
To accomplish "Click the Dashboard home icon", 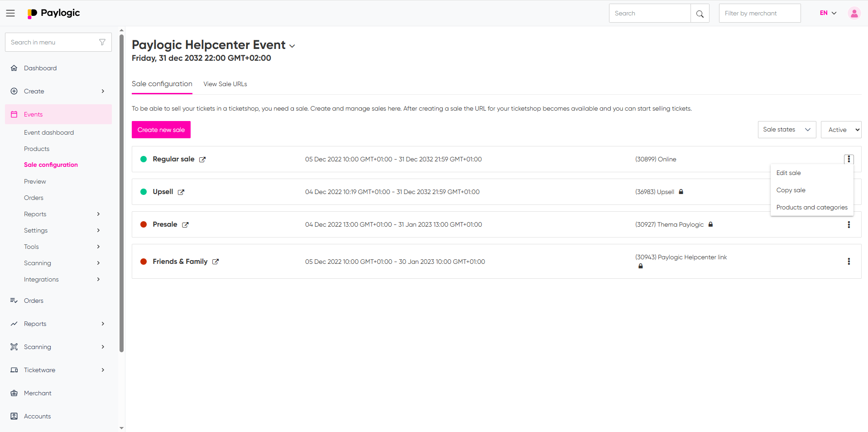I will 14,68.
